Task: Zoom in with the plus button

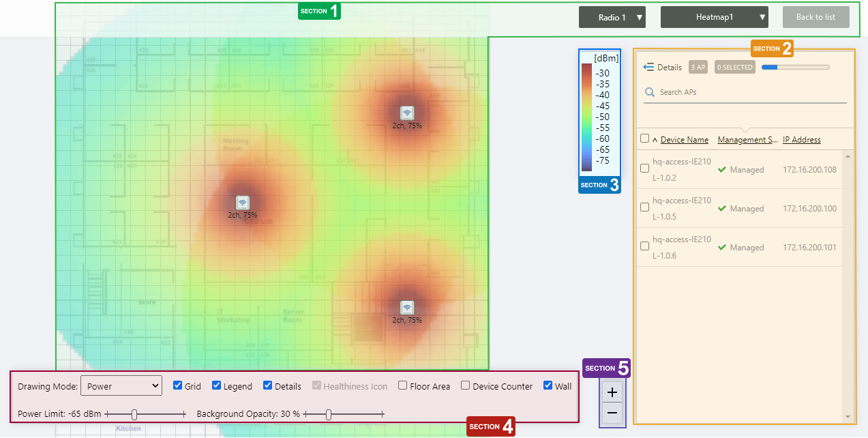Action: [612, 392]
